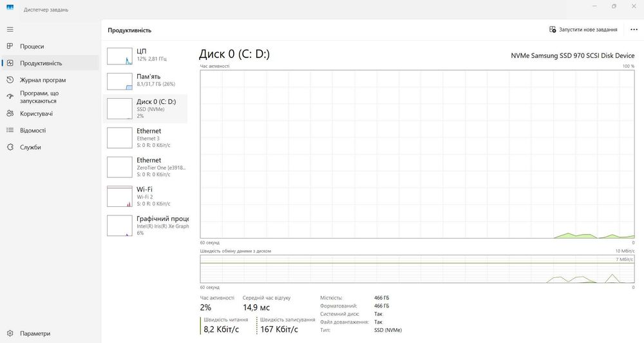Select the Wi-Fi 2 graph thumbnail

coord(120,196)
